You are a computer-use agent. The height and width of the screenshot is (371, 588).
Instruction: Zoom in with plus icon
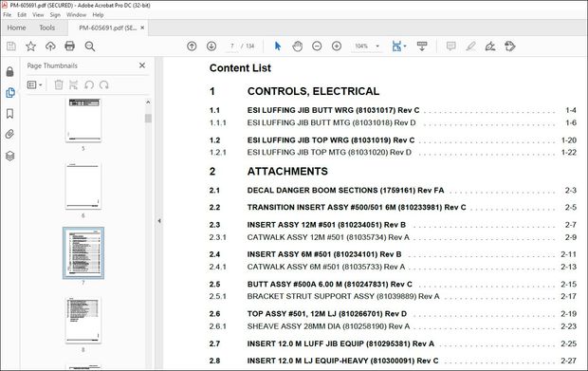pos(337,46)
